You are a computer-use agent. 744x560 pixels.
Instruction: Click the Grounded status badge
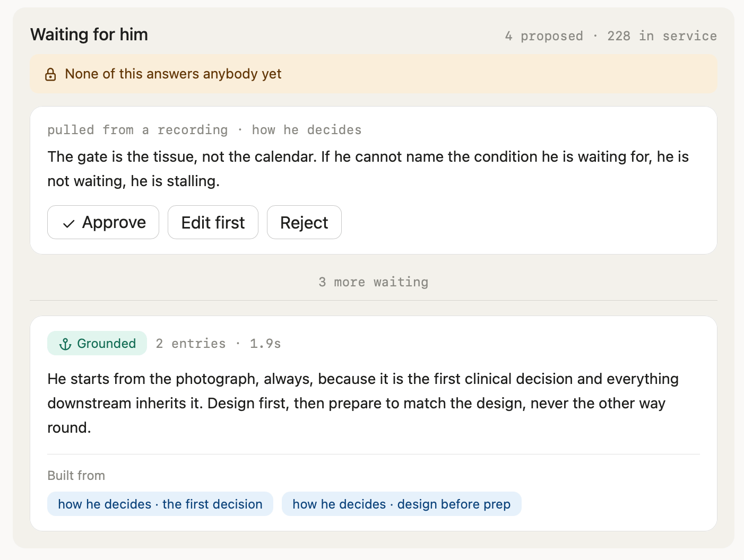coord(97,343)
